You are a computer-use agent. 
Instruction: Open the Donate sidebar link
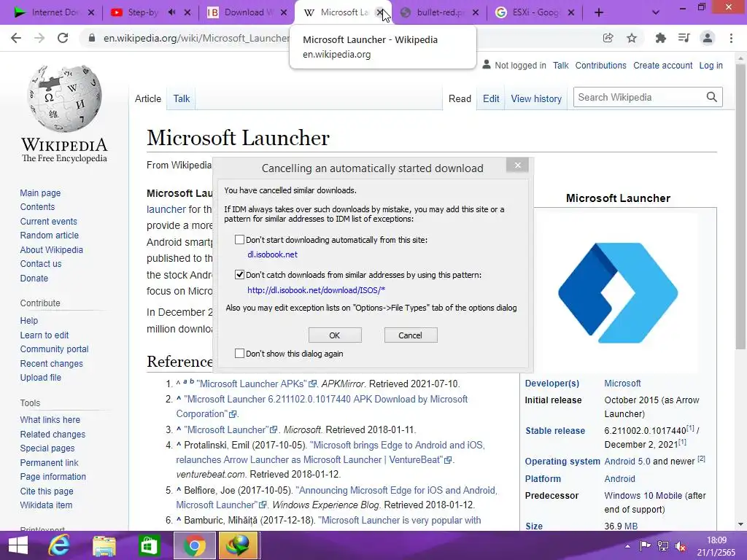tap(34, 278)
